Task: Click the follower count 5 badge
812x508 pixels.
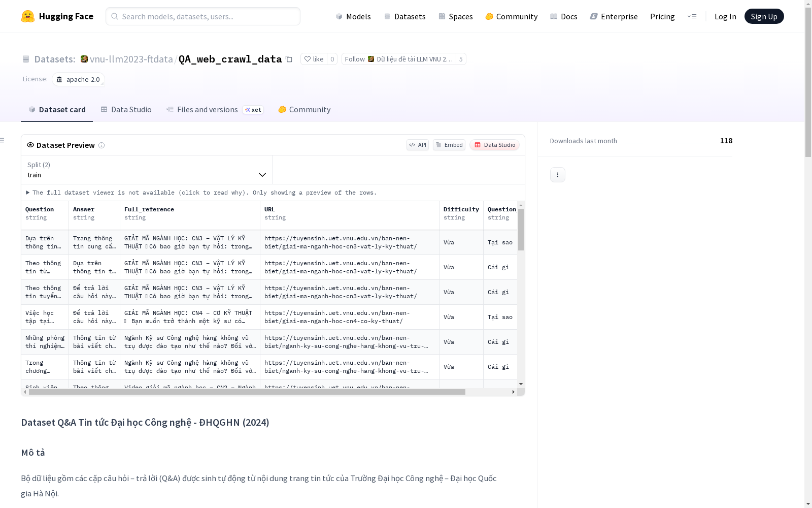Action: point(461,59)
